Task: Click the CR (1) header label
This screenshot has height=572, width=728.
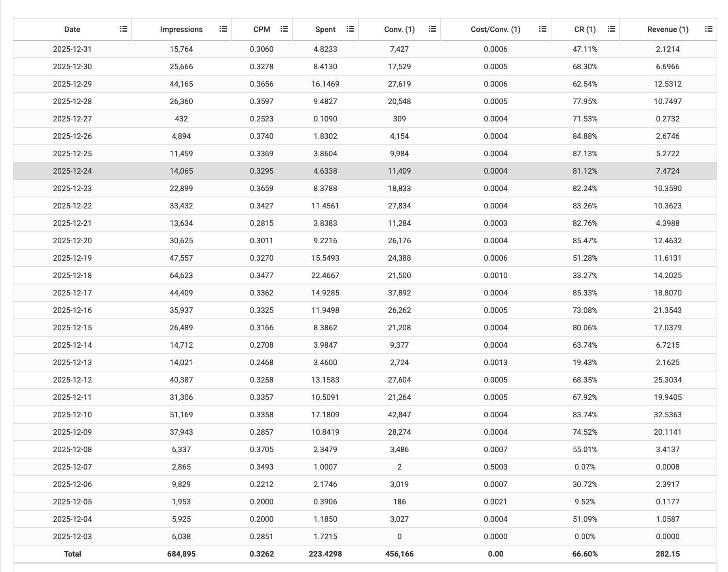Action: tap(585, 29)
